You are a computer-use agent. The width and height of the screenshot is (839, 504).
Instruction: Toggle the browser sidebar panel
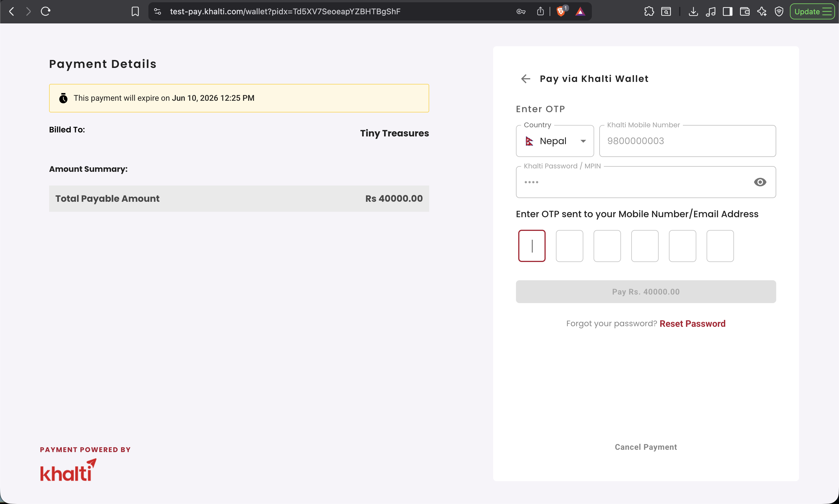[x=727, y=11]
